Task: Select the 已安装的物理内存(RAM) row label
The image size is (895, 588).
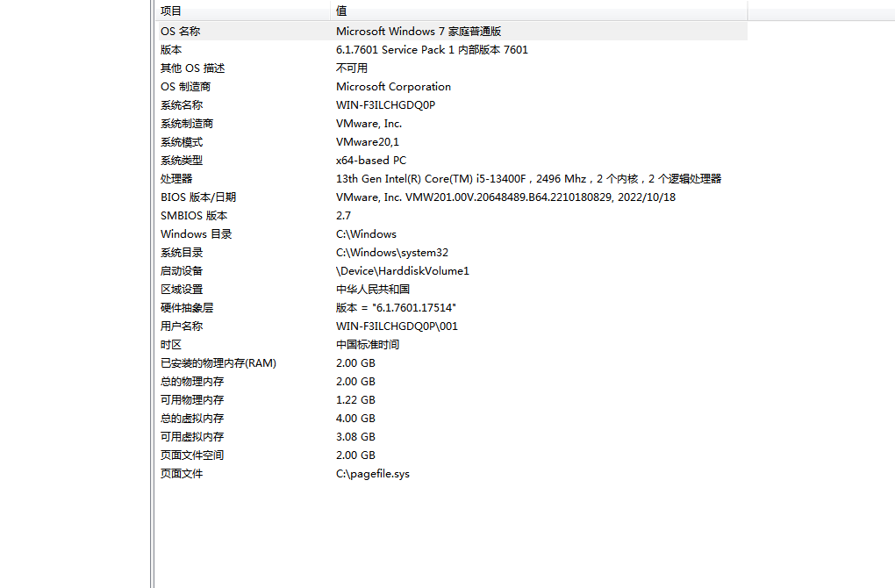Action: pos(218,363)
